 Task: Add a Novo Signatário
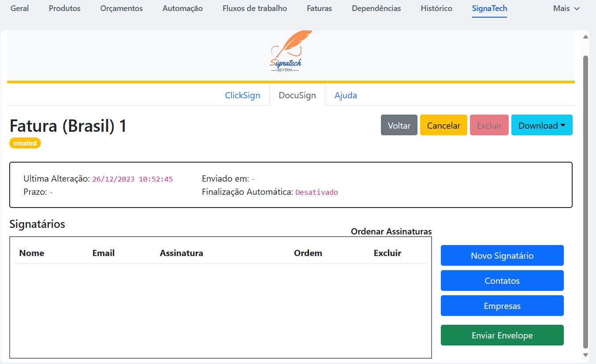(502, 256)
